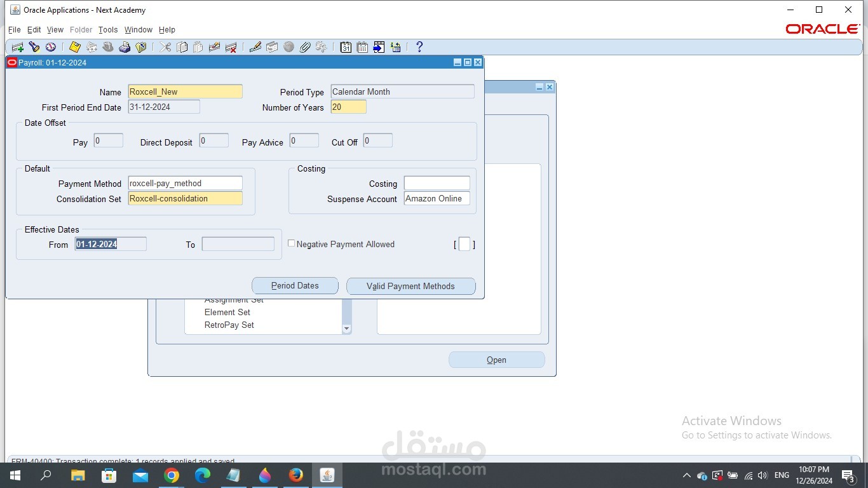Screen dimensions: 868x488
Task: Click the Cut scissors toolbar icon
Action: click(x=165, y=47)
